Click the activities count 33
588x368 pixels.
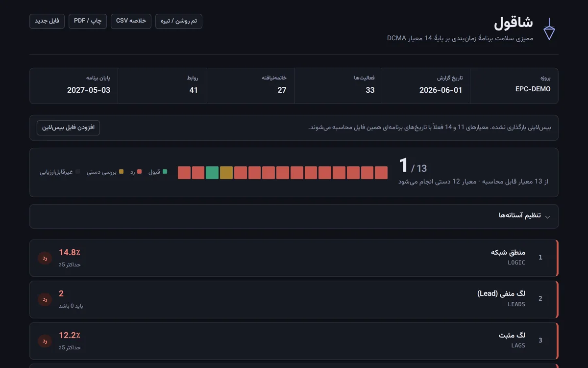[x=370, y=90]
